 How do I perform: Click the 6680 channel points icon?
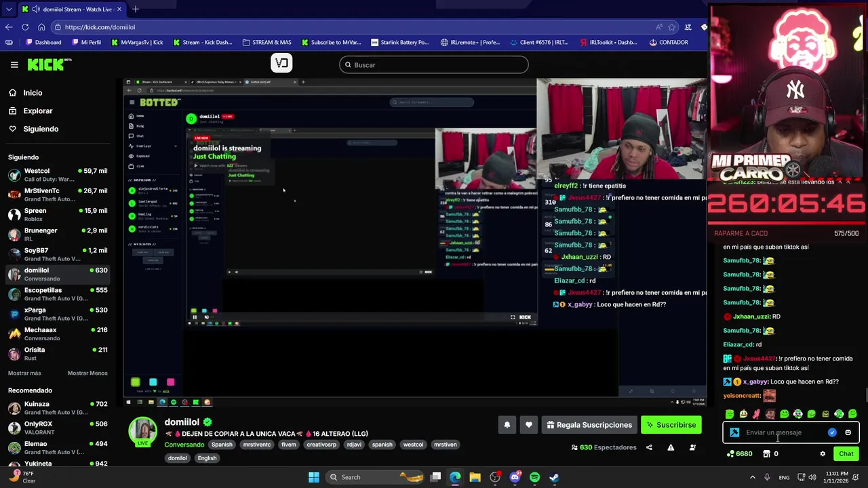[x=730, y=454]
